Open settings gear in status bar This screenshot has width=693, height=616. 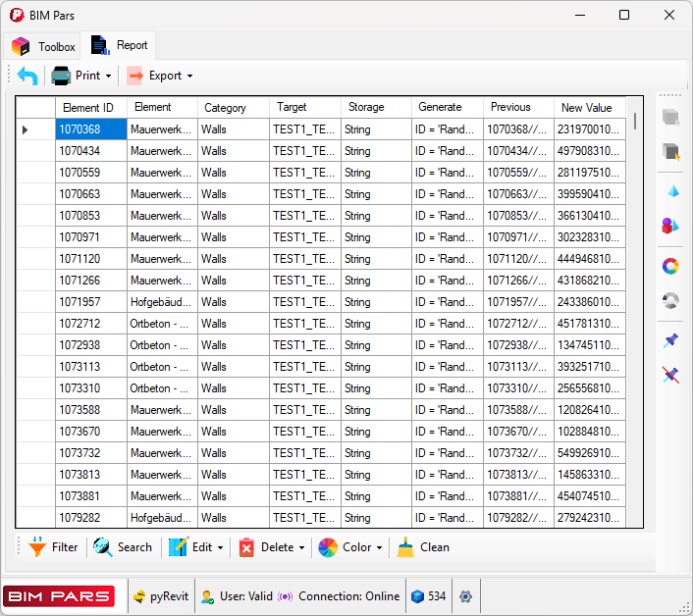coord(465,596)
